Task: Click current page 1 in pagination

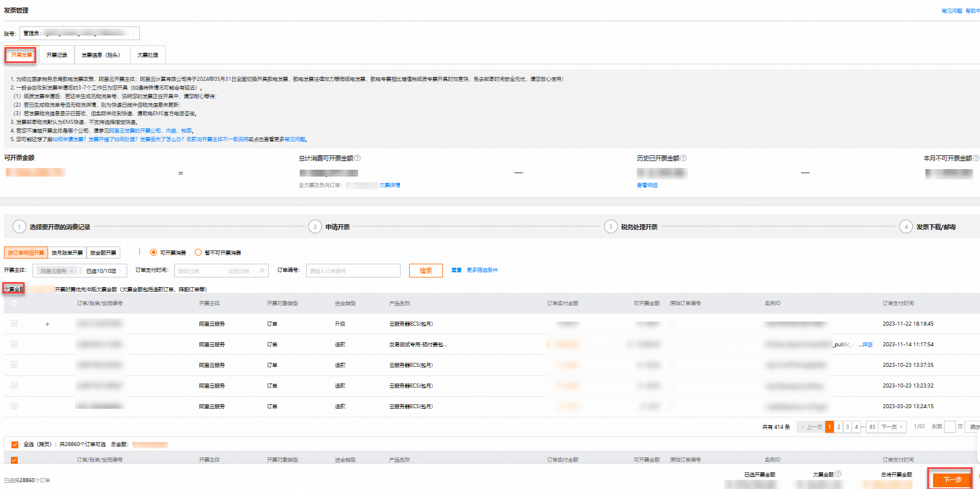Action: click(x=829, y=427)
